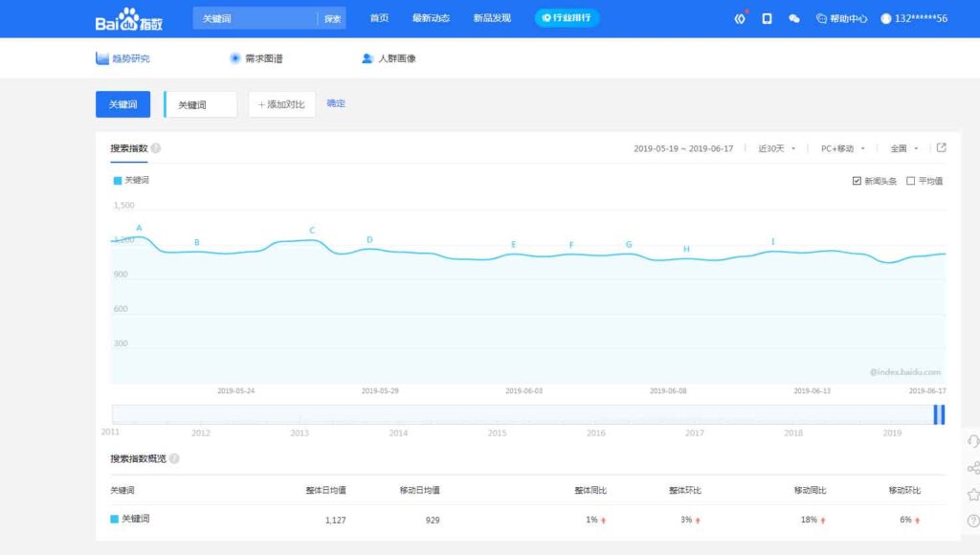Open the 全国 region dropdown

[x=903, y=149]
